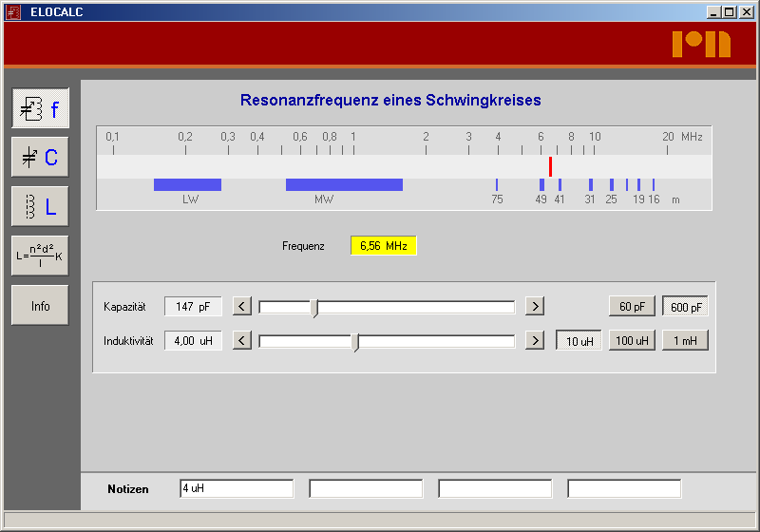Viewport: 760px width, 532px height.
Task: Open the capacitance (C) calculation mode
Action: [x=40, y=157]
